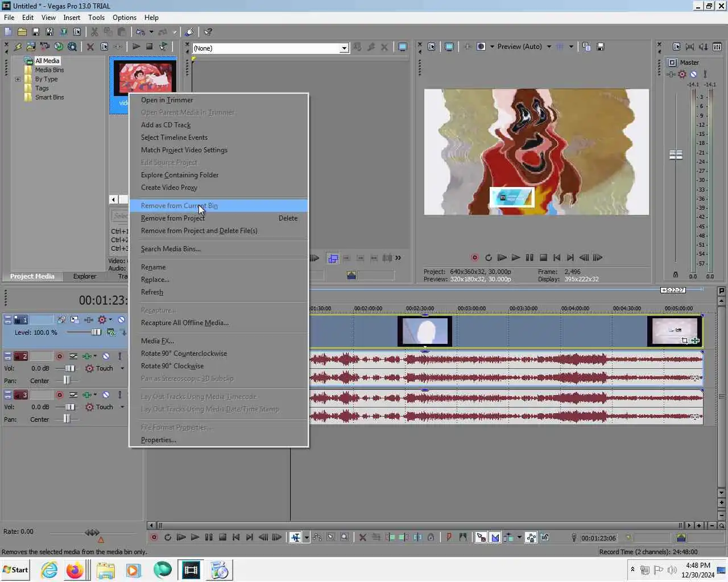Click Rate scrub control handle

point(92,533)
